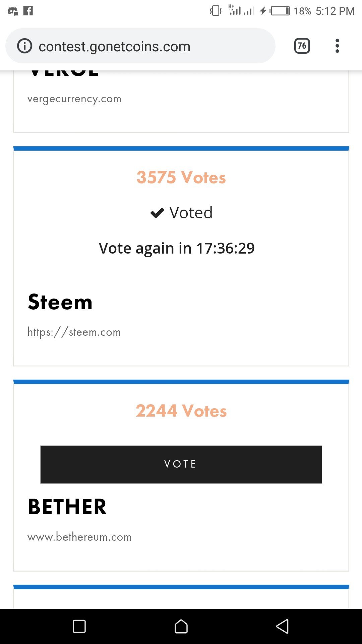
Task: Tap the site info icon in address bar
Action: (x=25, y=46)
